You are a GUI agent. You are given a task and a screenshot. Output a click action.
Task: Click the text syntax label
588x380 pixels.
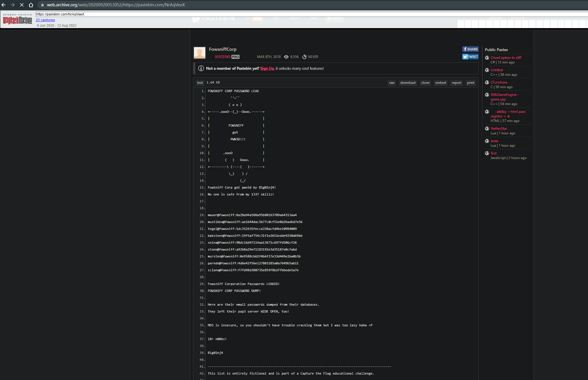(200, 83)
